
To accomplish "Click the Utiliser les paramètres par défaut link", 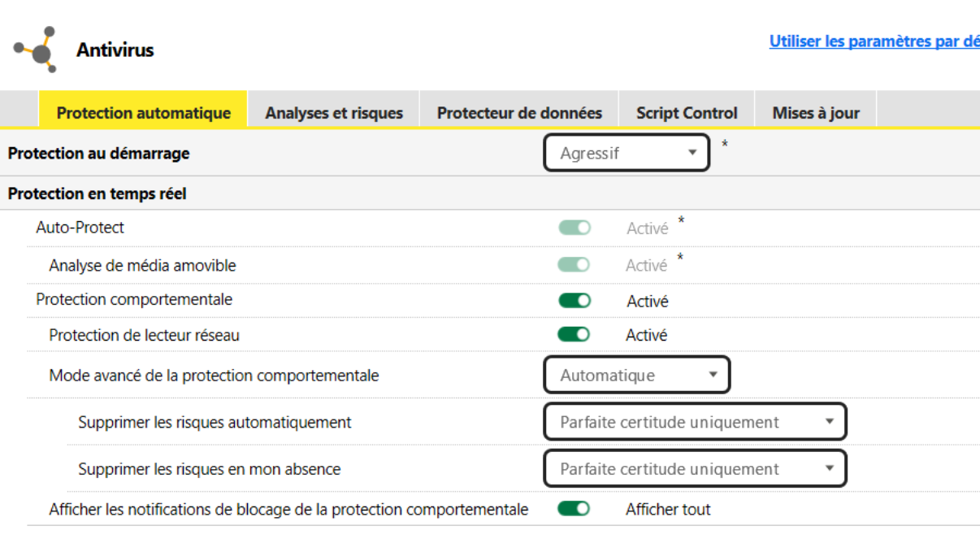I will tap(874, 41).
